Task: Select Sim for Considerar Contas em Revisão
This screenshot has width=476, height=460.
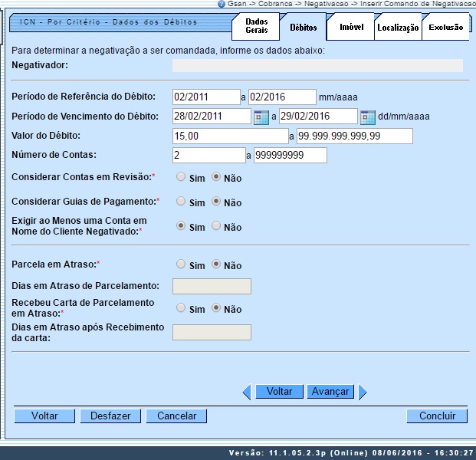Action: pos(181,176)
